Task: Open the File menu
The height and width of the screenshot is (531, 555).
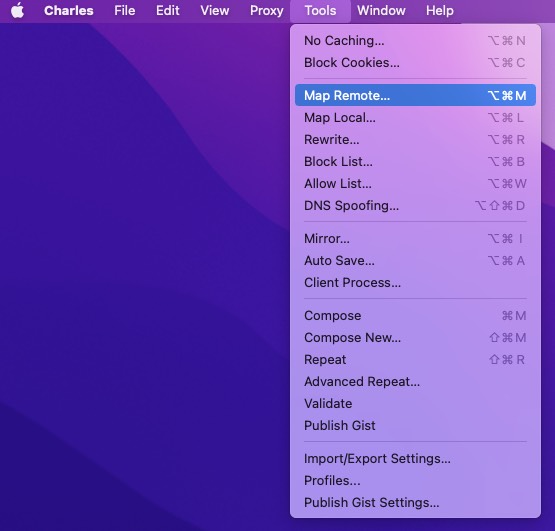Action: [x=125, y=11]
